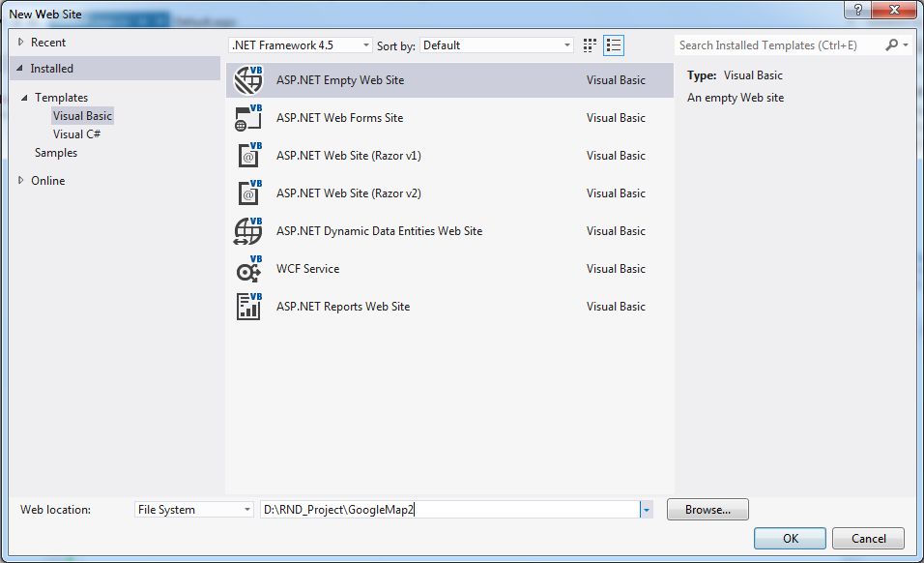Expand the Online section

(20, 180)
